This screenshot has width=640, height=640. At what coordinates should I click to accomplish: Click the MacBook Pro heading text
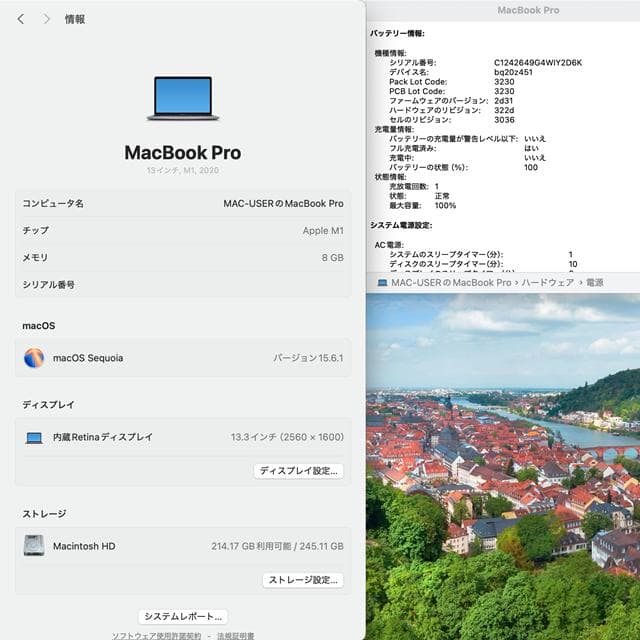(183, 153)
